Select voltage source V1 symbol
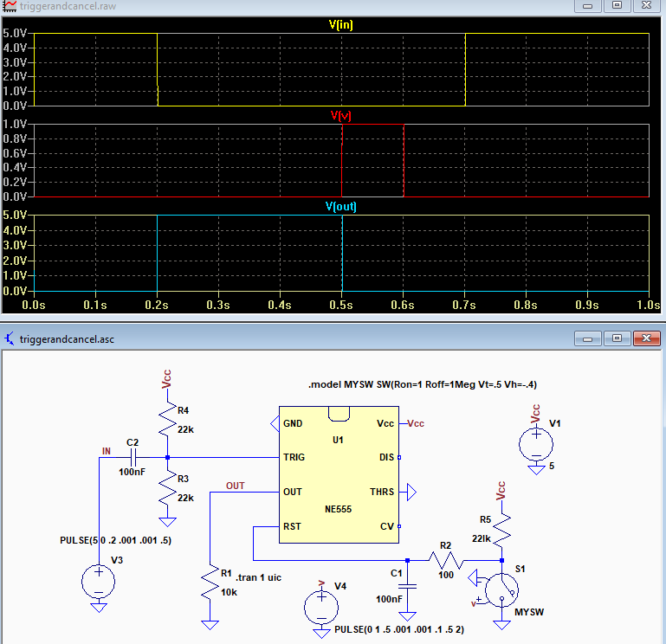The image size is (666, 644). pos(536,444)
